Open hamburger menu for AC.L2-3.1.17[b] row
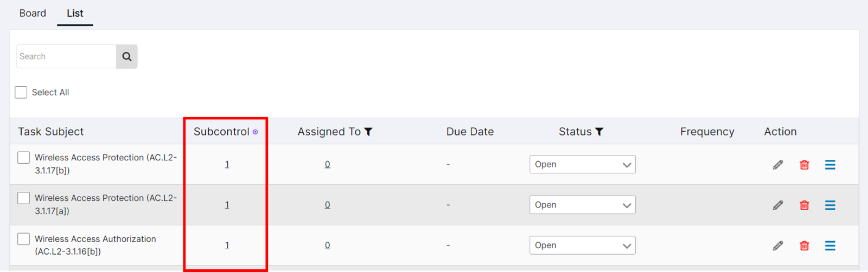868x272 pixels. [x=830, y=165]
